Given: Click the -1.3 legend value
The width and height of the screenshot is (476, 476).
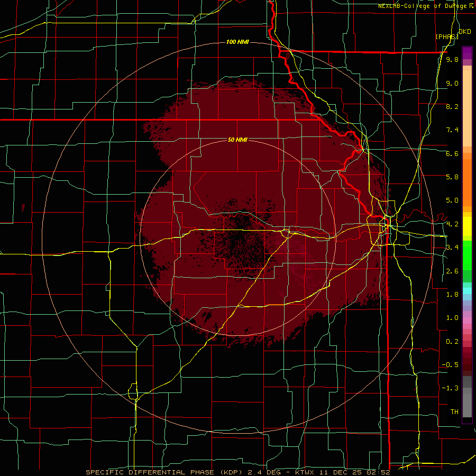Looking at the screenshot, I should pos(450,388).
